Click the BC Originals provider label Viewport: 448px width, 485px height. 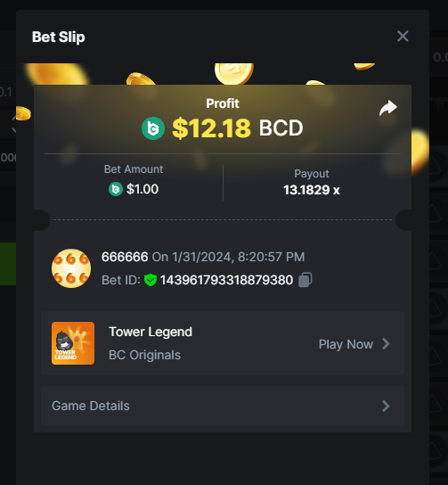(x=144, y=355)
